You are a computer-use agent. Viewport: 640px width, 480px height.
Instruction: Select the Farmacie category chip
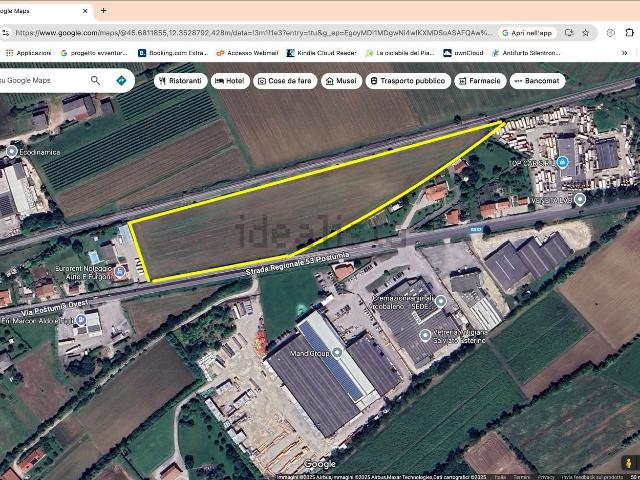click(x=480, y=81)
